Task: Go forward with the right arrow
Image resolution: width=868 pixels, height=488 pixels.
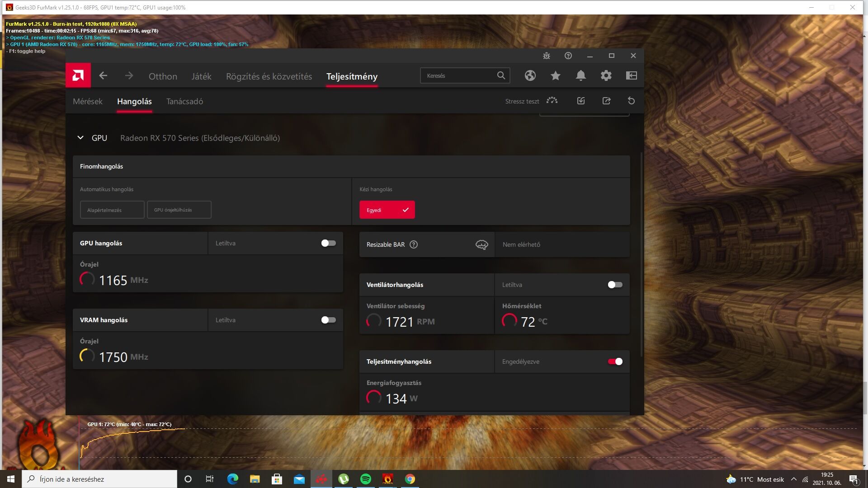Action: pyautogui.click(x=129, y=75)
